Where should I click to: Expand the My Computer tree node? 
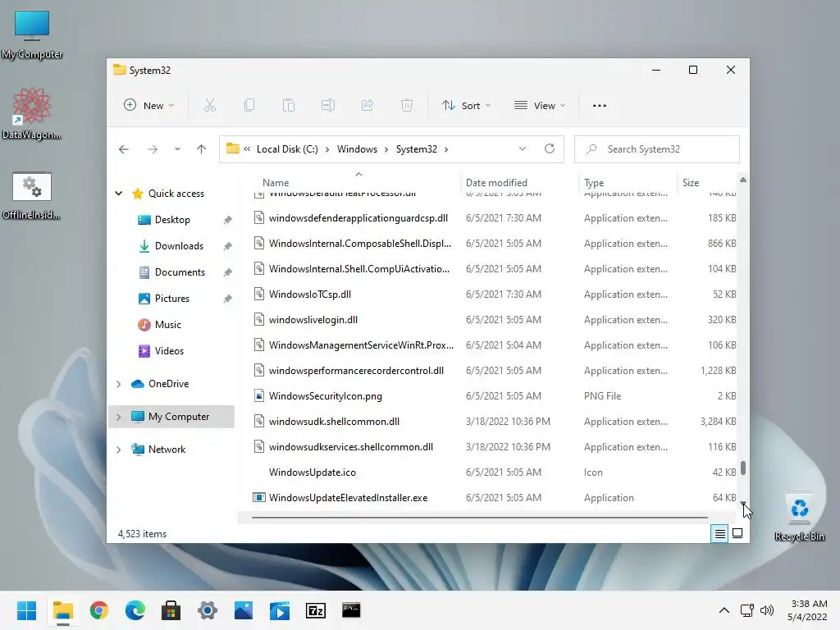118,416
